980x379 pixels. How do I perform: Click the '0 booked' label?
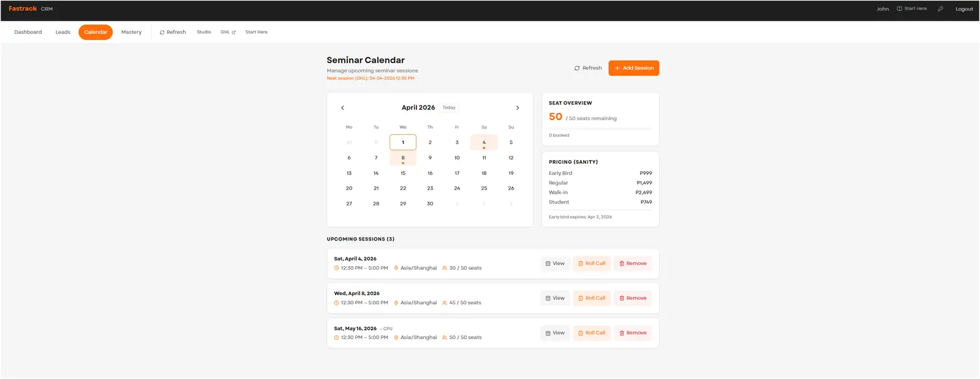click(x=559, y=136)
